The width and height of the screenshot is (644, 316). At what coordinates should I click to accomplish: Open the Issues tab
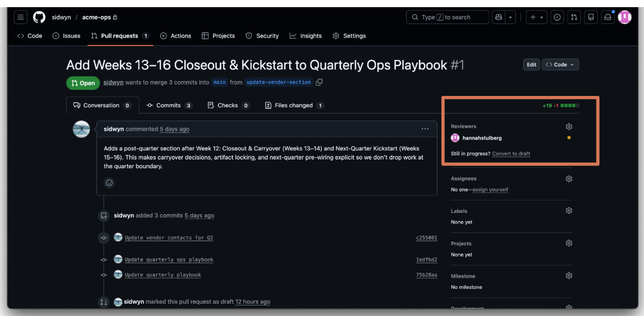(67, 36)
